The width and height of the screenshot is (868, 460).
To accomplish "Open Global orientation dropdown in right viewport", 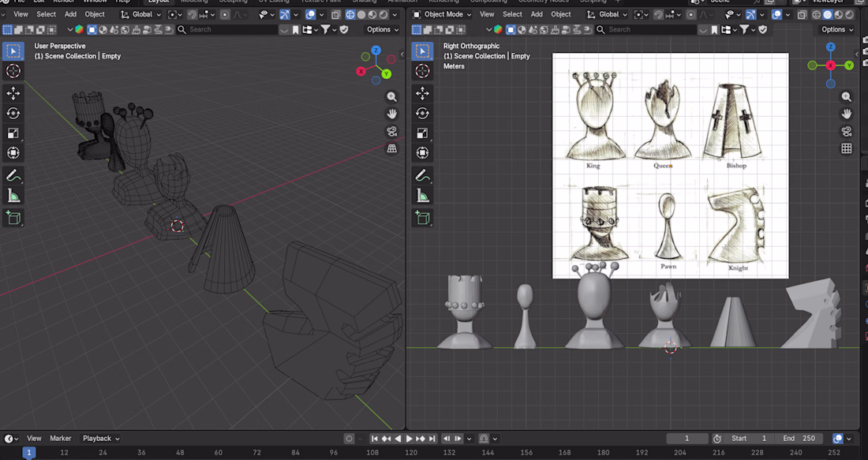I will point(608,14).
